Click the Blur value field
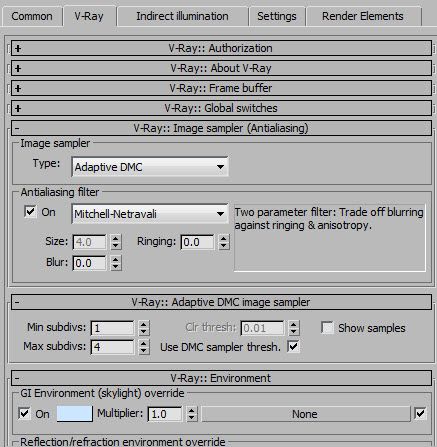The width and height of the screenshot is (437, 447). click(x=90, y=263)
